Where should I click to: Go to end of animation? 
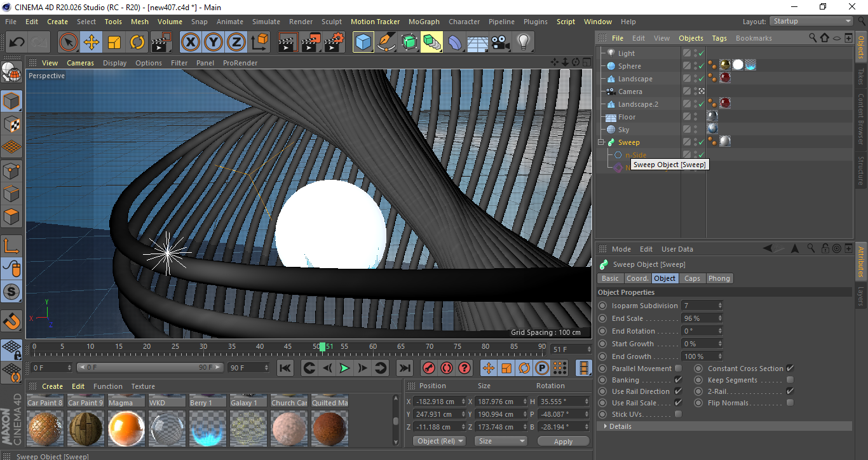point(404,368)
